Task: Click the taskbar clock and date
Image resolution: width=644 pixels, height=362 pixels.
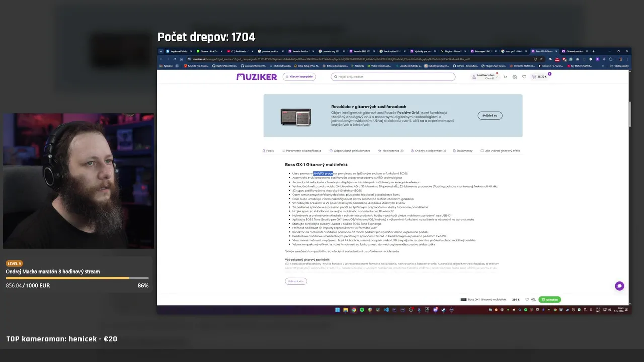Action: pos(618,310)
